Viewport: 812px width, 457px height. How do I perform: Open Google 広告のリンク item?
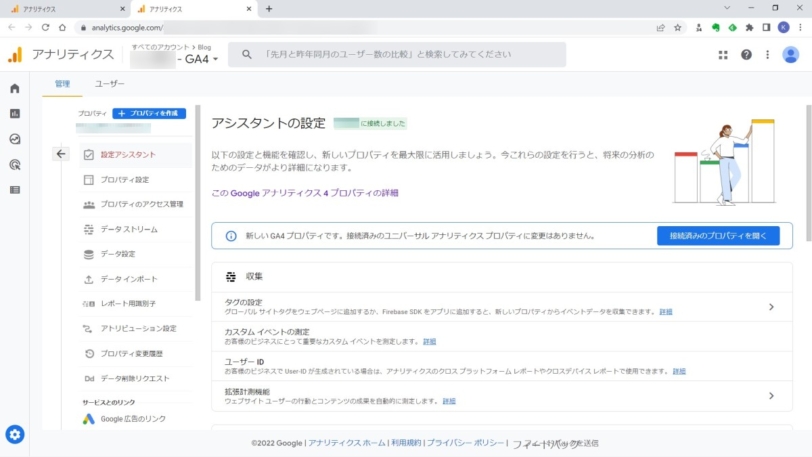coord(135,419)
